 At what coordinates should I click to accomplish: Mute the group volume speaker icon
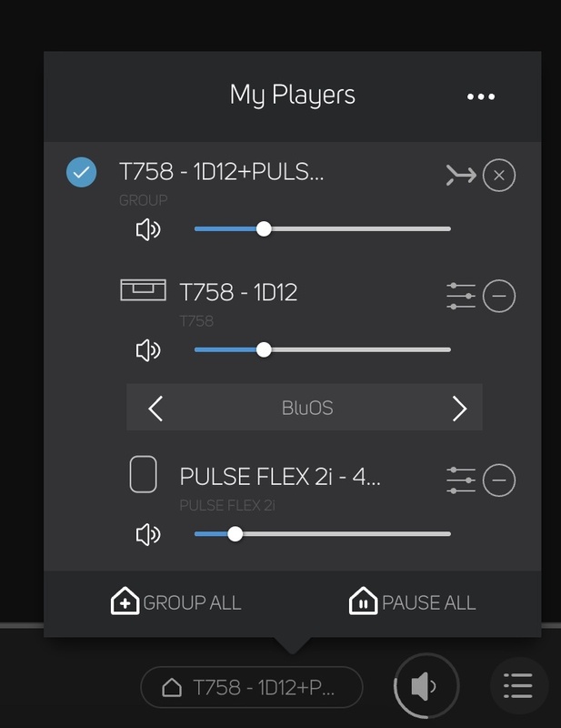click(x=147, y=229)
